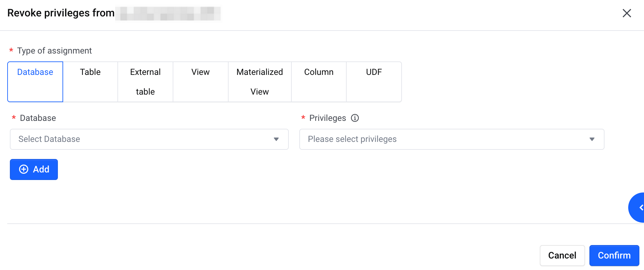Click the Database field label

point(38,118)
